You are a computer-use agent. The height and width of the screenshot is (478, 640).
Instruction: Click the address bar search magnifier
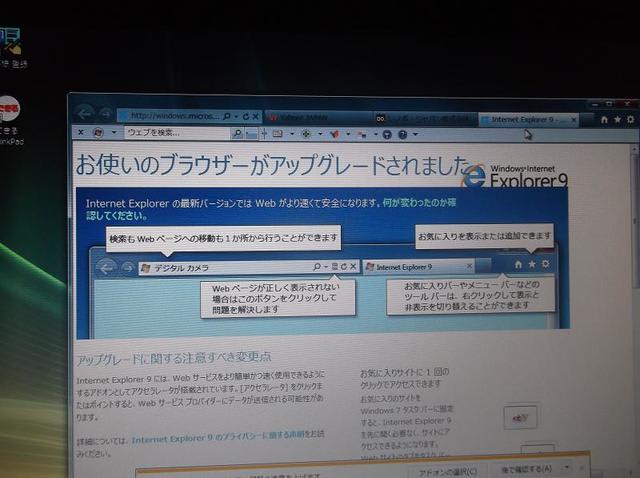coord(227,116)
